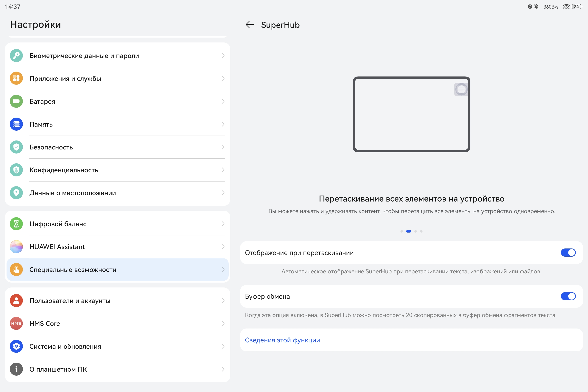Tap the HMS Core red icon
Screen dimensions: 588x392
click(16, 323)
